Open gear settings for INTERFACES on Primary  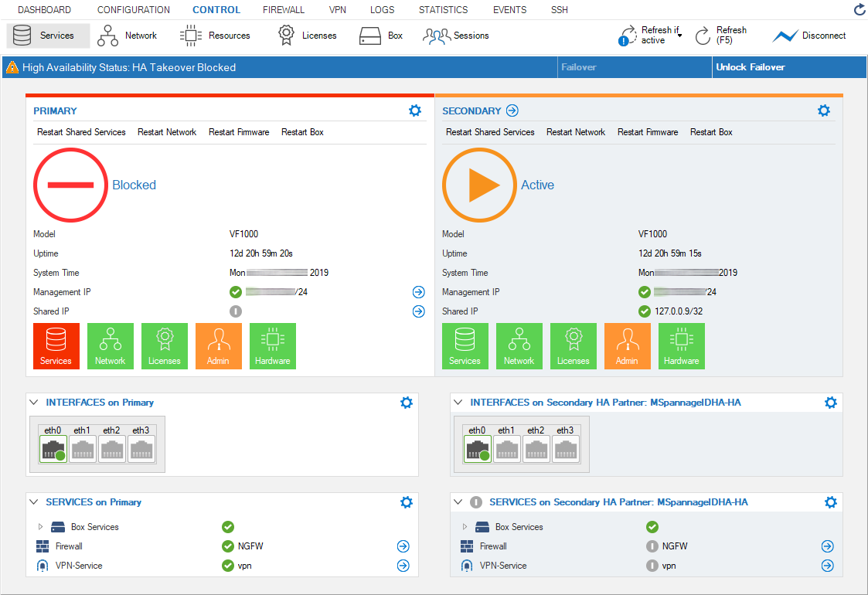click(x=407, y=403)
